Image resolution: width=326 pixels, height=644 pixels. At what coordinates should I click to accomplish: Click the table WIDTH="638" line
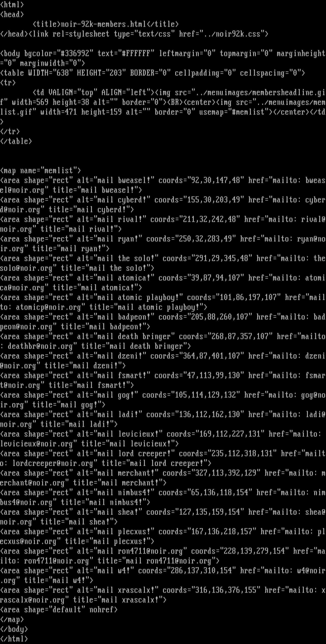point(153,73)
